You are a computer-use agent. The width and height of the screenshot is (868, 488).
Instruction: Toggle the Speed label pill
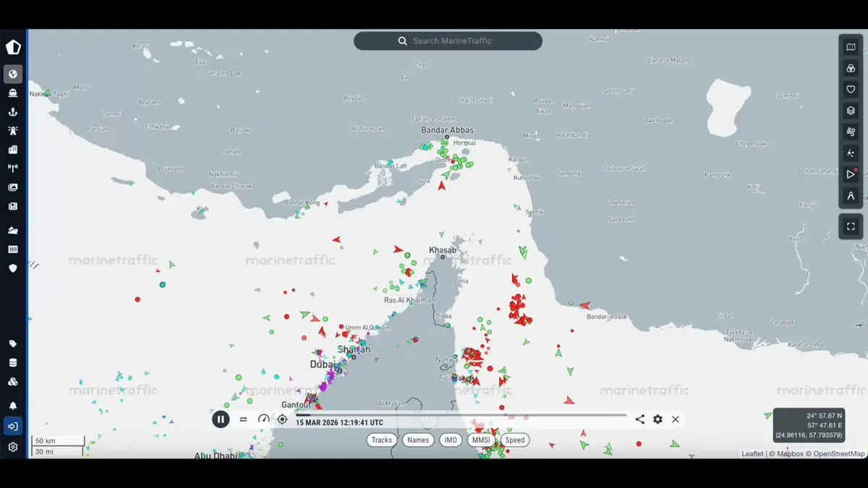(x=515, y=440)
